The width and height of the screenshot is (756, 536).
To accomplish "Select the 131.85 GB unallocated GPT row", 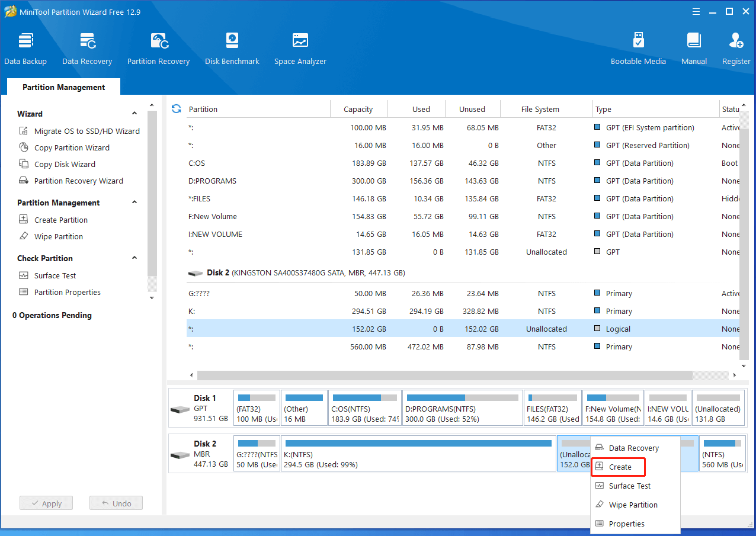I will 463,252.
